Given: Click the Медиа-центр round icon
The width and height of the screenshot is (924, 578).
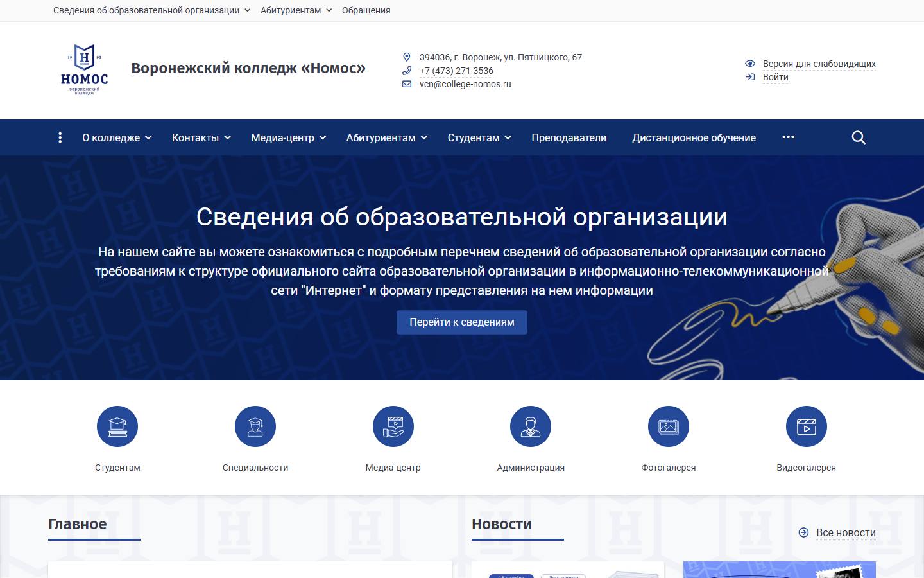Looking at the screenshot, I should [x=393, y=426].
